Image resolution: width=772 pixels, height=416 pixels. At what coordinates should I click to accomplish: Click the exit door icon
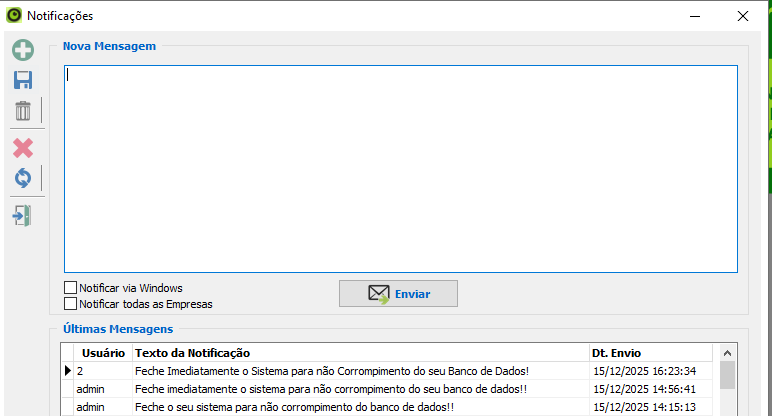coord(23,215)
